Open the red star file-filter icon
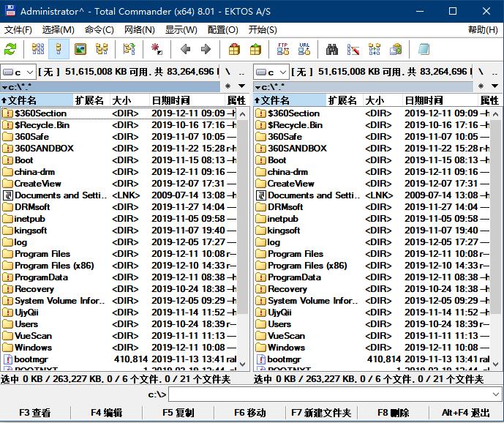 157,50
